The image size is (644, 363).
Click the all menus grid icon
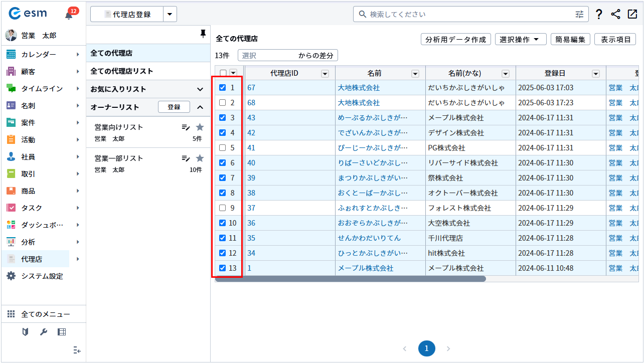pos(11,314)
